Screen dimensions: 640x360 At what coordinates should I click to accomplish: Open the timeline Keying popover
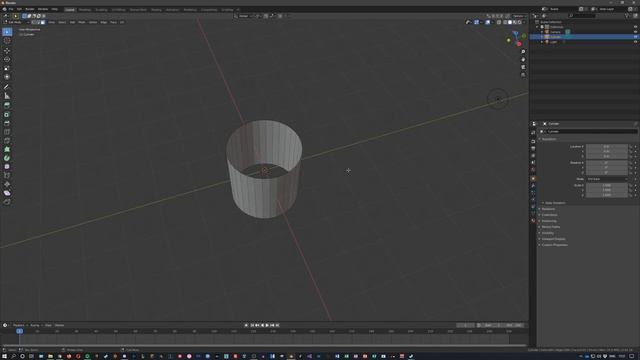pyautogui.click(x=35, y=325)
